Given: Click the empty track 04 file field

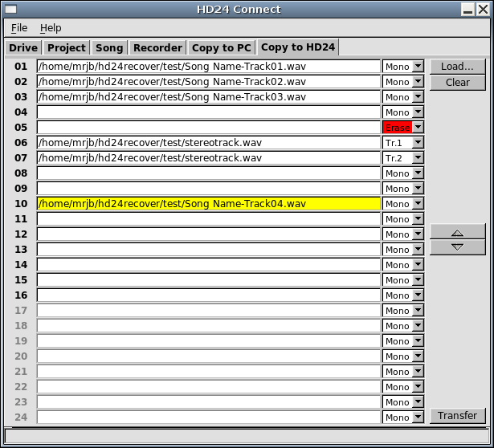Looking at the screenshot, I should click(208, 112).
